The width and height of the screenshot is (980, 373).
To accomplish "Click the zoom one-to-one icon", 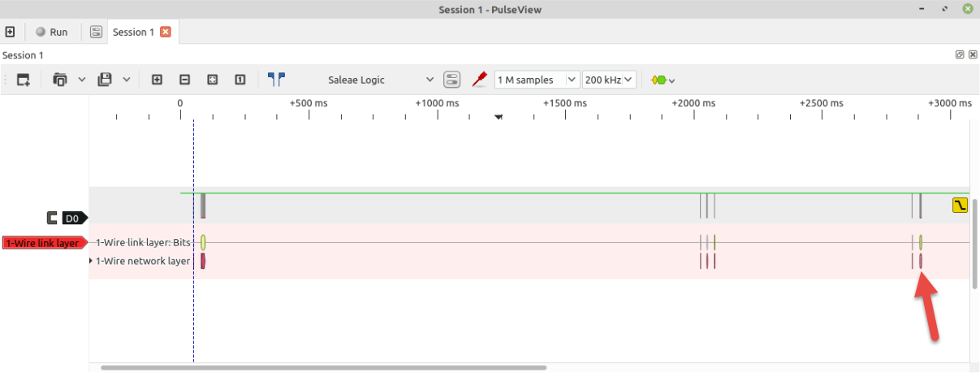I will 240,80.
